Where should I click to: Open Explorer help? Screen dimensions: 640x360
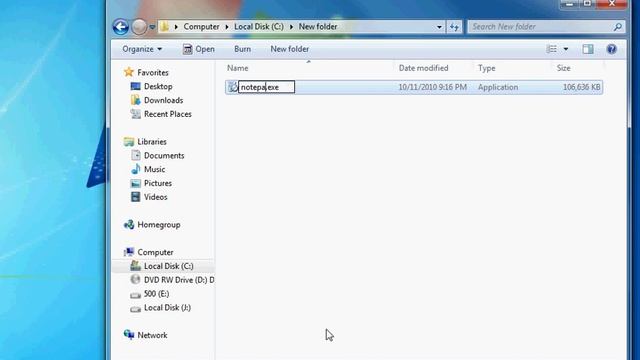pos(611,49)
